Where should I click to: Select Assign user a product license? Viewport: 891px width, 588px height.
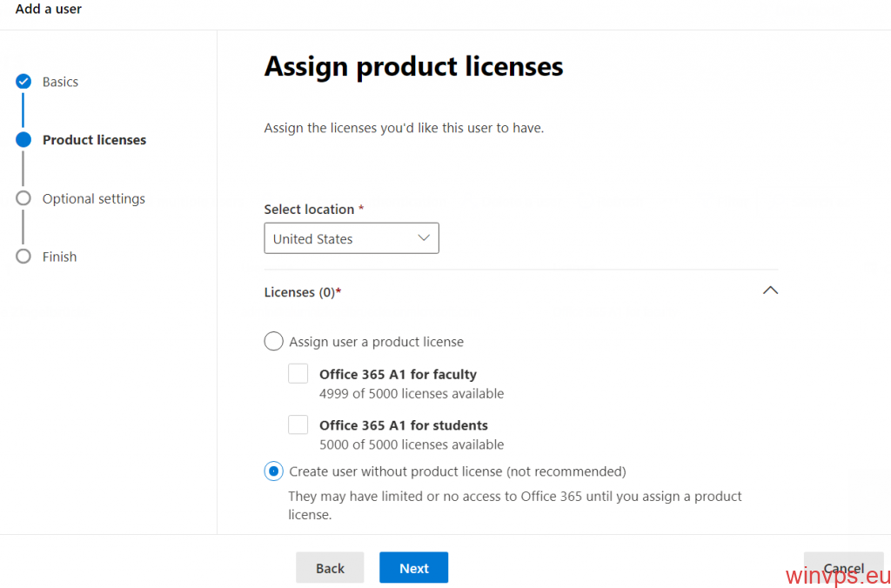274,341
